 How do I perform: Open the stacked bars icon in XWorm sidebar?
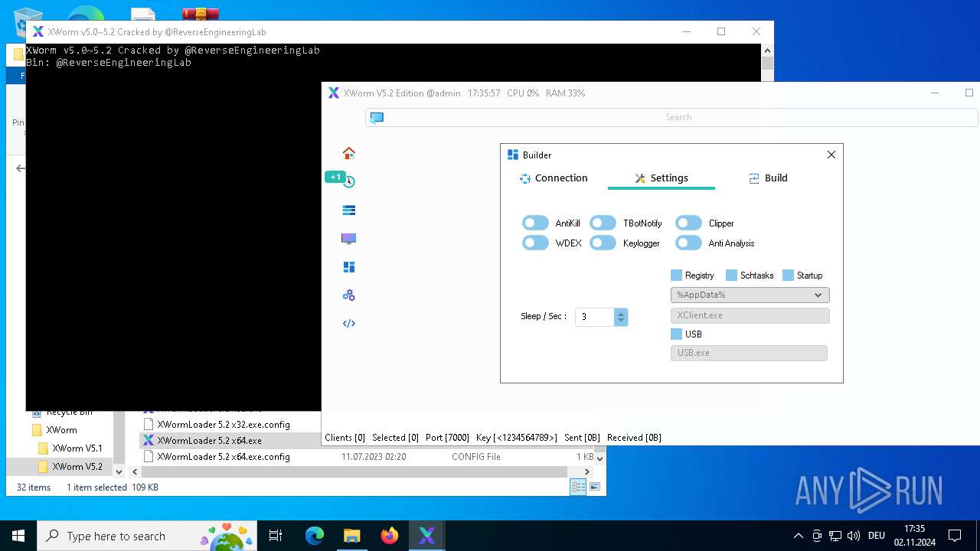pos(348,210)
